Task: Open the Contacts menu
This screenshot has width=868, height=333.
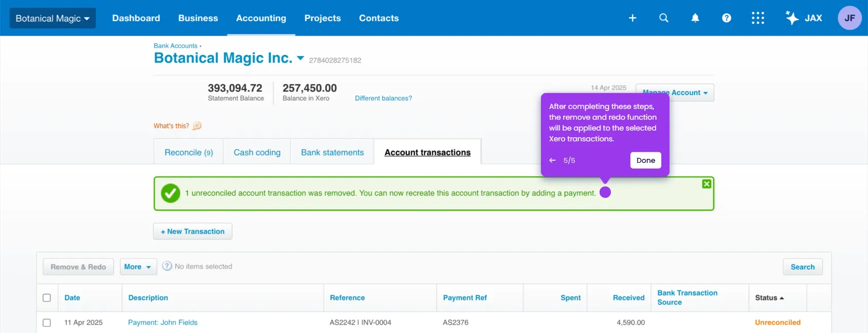Action: [x=379, y=18]
